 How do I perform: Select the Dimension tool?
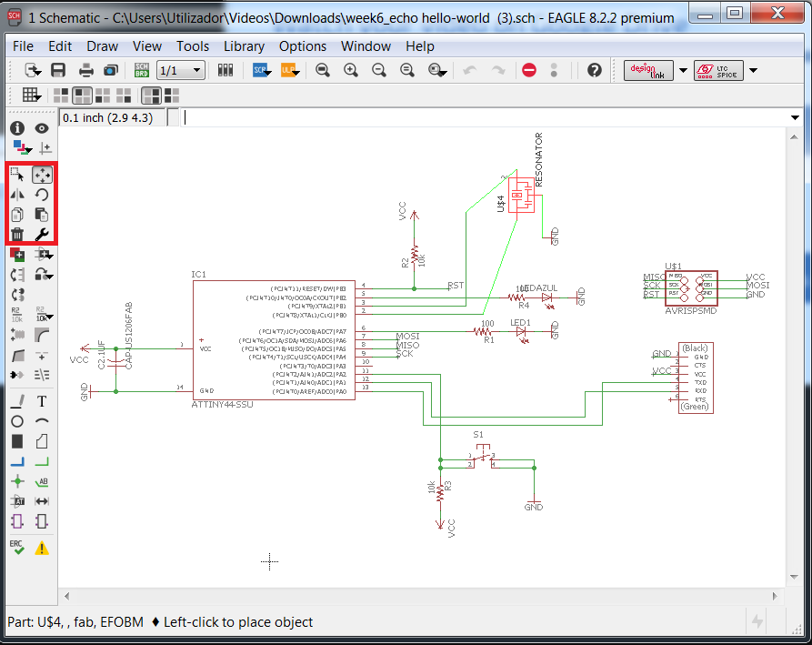point(42,501)
